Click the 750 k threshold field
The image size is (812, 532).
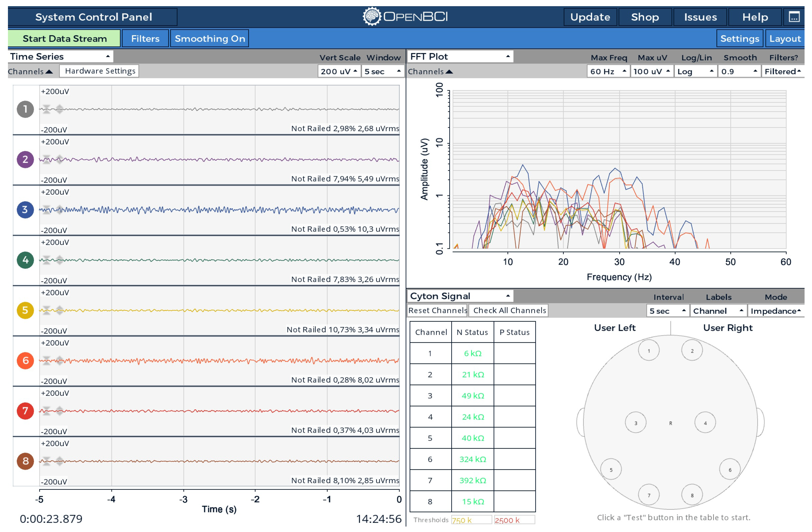(x=472, y=520)
